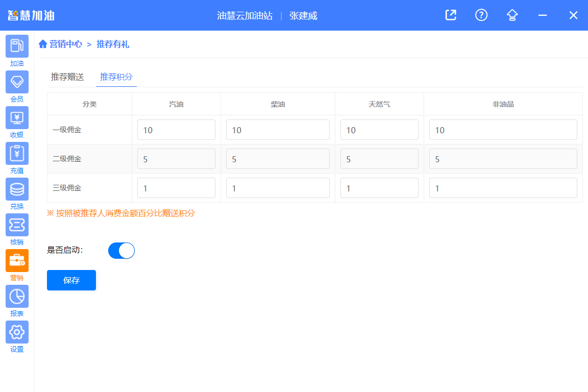Disable the 是否启动 toggle switch
Screen dimensions: 588x392
(121, 251)
